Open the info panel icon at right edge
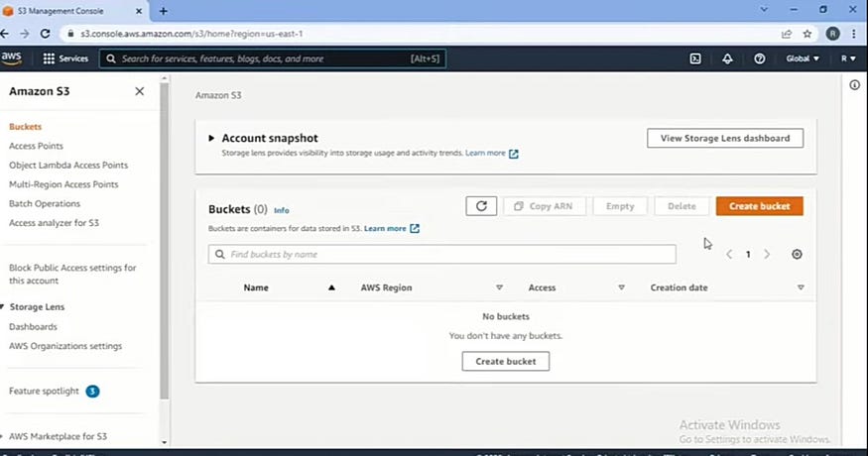The height and width of the screenshot is (456, 868). point(855,84)
